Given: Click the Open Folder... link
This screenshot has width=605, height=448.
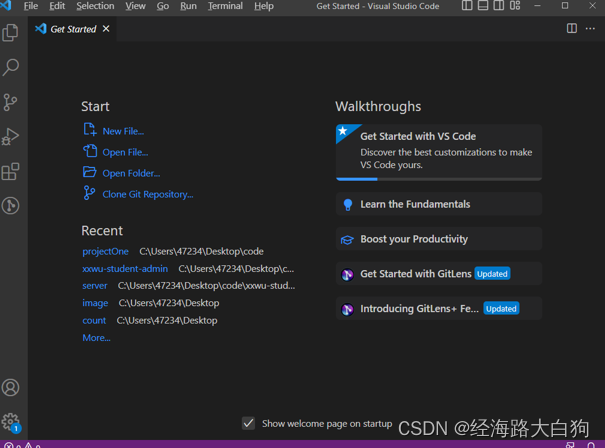Looking at the screenshot, I should click(131, 173).
